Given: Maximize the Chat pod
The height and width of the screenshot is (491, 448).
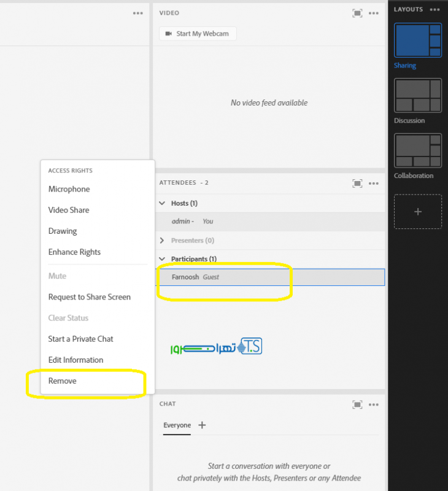Looking at the screenshot, I should click(357, 404).
